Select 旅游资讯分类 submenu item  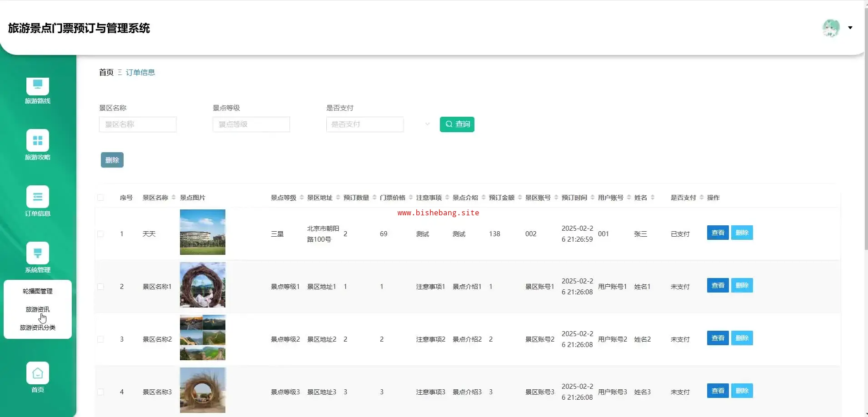[37, 328]
